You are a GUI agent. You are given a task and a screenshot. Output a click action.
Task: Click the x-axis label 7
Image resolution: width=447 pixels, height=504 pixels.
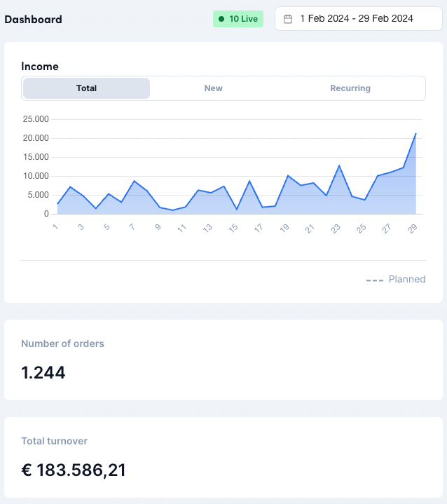[132, 226]
